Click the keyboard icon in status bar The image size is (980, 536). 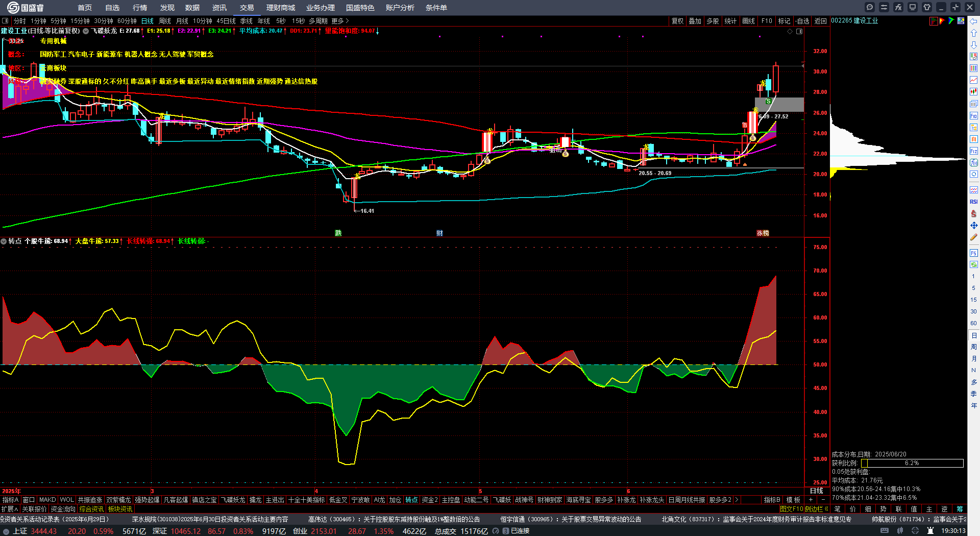click(x=885, y=531)
